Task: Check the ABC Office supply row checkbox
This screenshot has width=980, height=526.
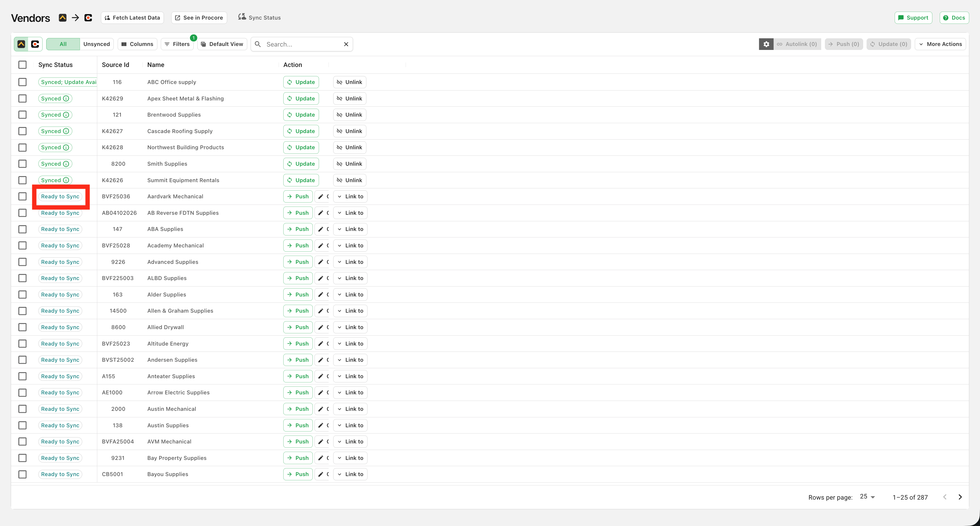Action: (22, 82)
